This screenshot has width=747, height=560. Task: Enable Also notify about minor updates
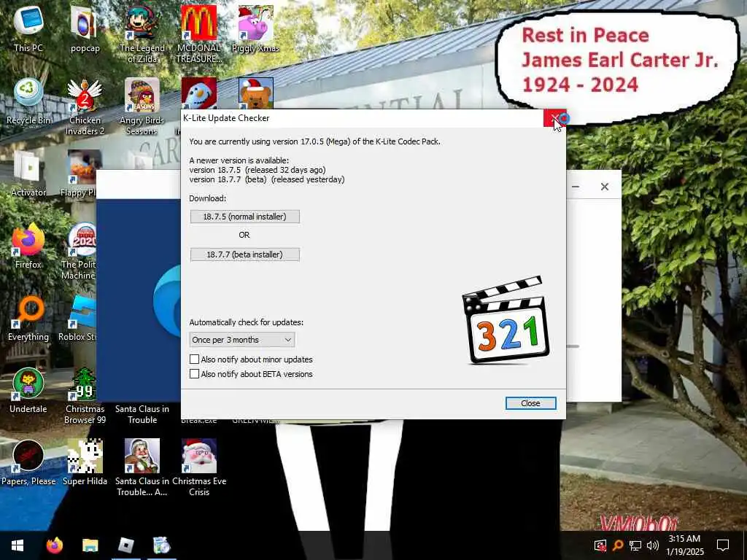194,359
